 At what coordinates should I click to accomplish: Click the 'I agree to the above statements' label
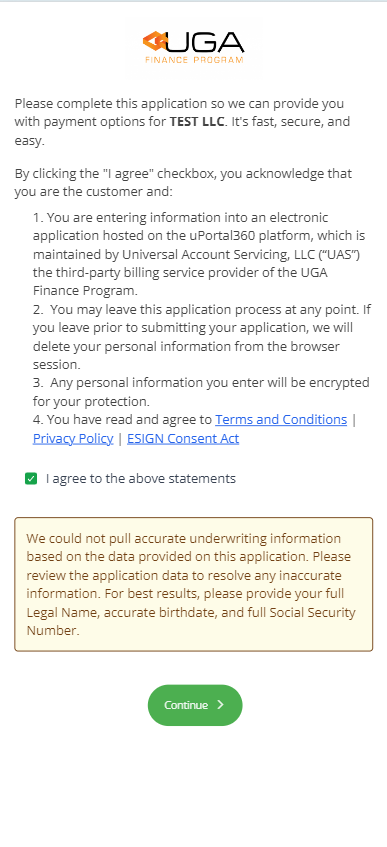[141, 479]
